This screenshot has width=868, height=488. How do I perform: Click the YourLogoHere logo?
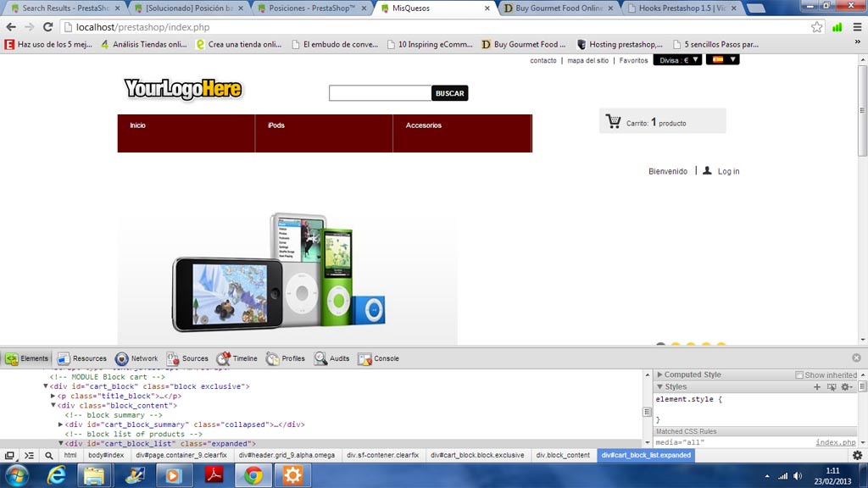click(x=183, y=89)
